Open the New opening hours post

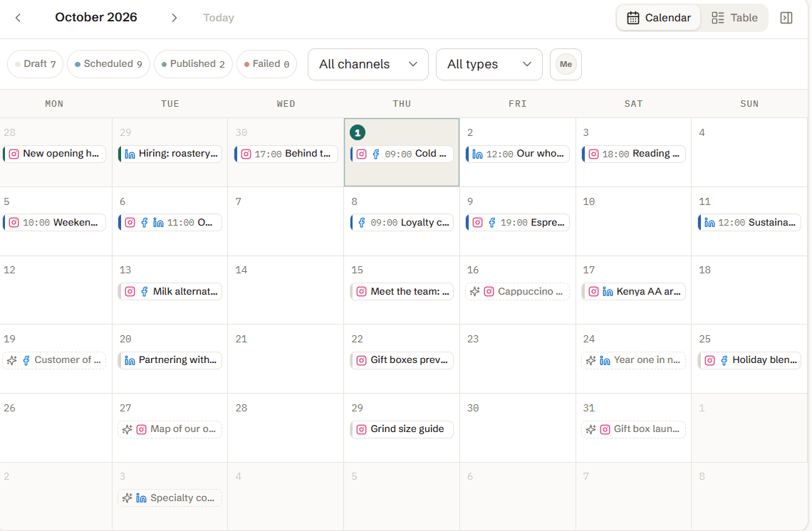click(x=54, y=154)
